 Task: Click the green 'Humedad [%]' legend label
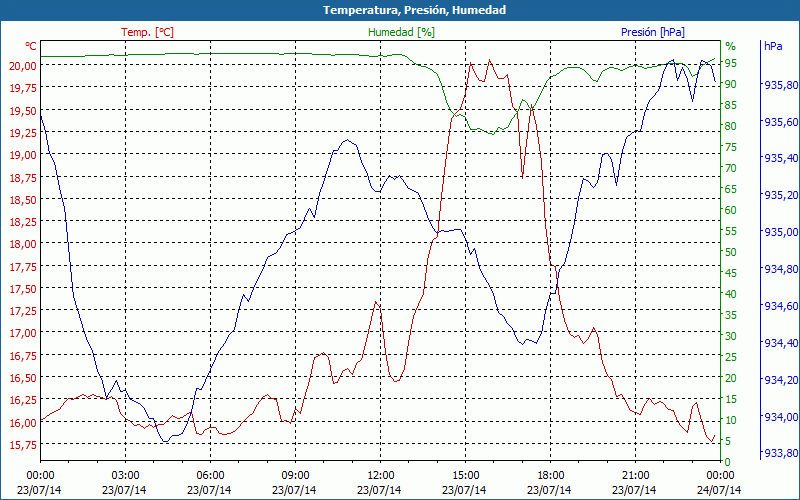[401, 32]
